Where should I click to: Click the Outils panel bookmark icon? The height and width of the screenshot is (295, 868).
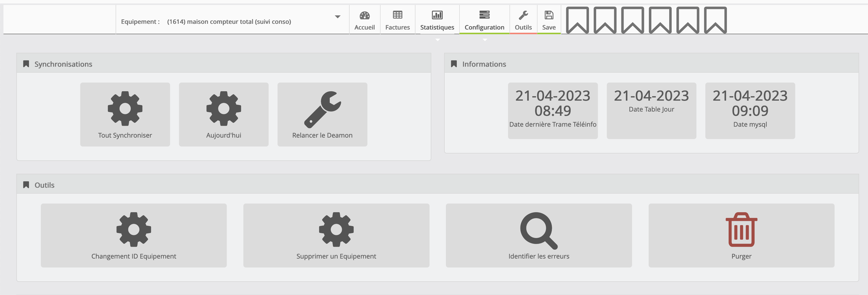pyautogui.click(x=26, y=185)
